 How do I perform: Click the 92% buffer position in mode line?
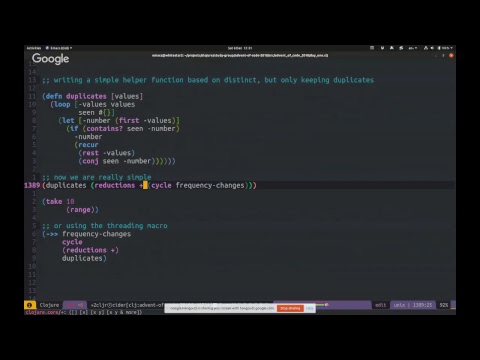coord(444,305)
